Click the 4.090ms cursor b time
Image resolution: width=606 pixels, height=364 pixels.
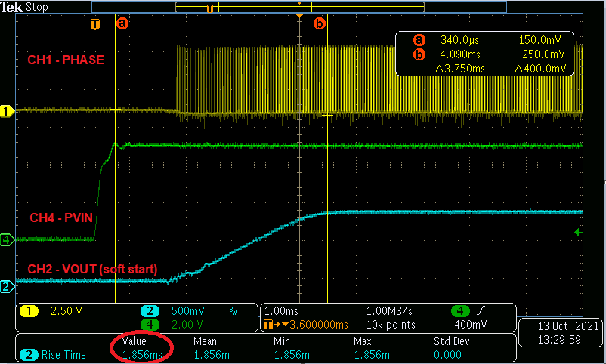pos(460,54)
